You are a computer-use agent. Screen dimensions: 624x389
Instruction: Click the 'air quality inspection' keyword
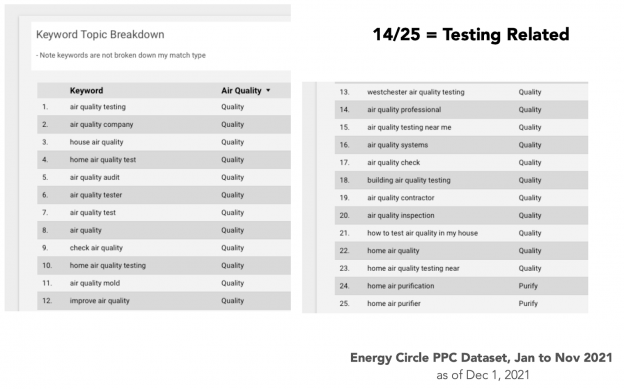(401, 215)
